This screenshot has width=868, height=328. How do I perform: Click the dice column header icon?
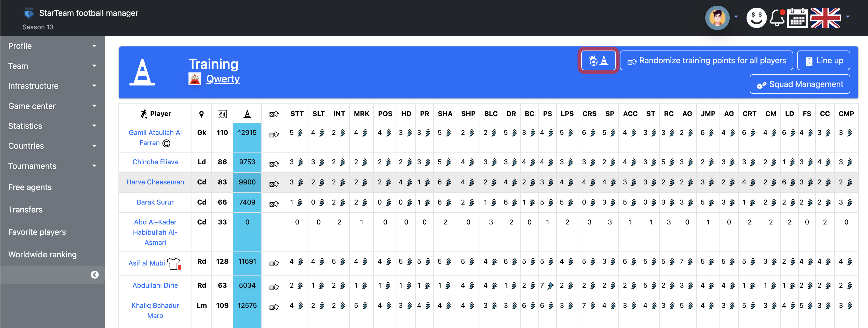[x=274, y=114]
